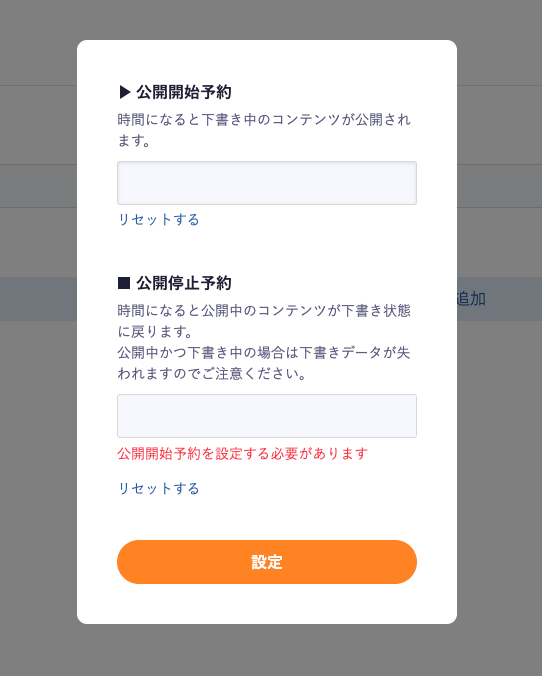Click the black square icon beside 公開停止予約
Viewport: 542px width, 676px height.
[x=124, y=283]
